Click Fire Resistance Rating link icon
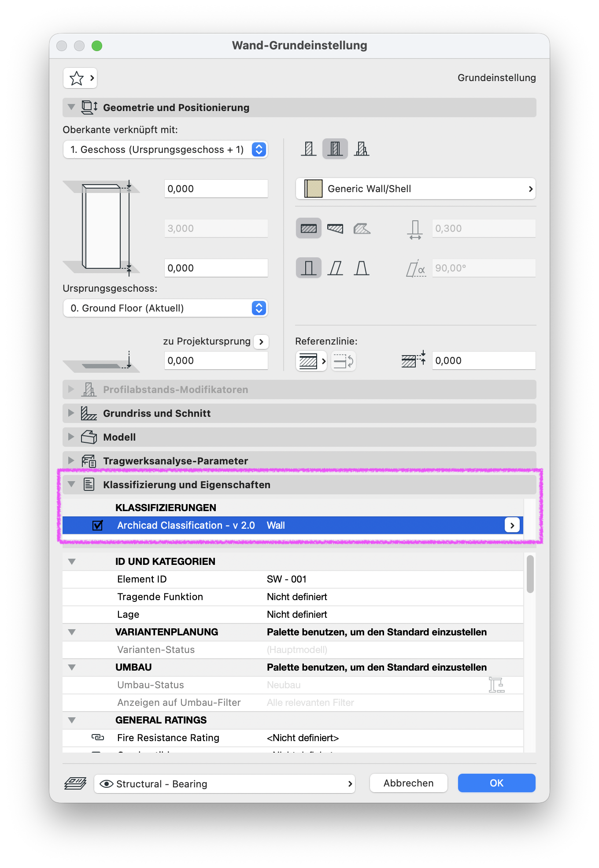The width and height of the screenshot is (599, 868). click(x=98, y=737)
